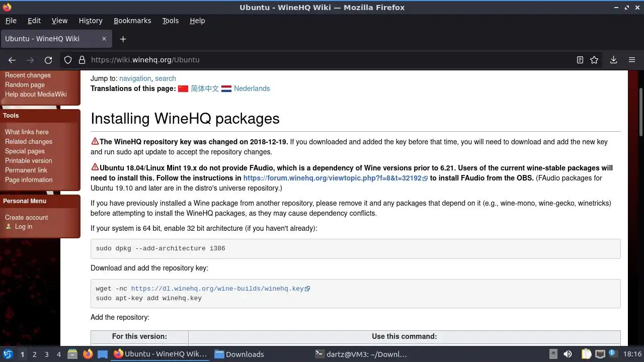
Task: Switch to virtual desktop 3
Action: point(46,354)
